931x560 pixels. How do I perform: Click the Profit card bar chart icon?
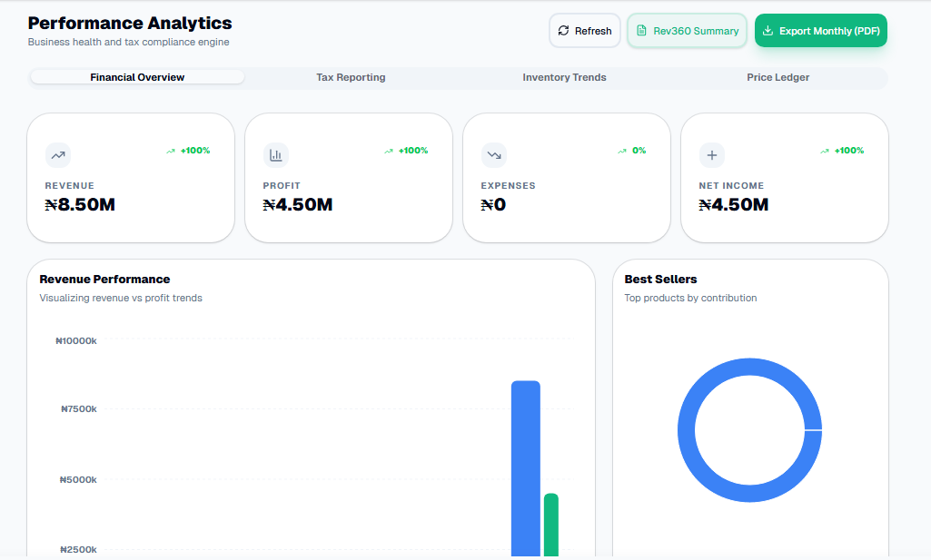tap(276, 155)
